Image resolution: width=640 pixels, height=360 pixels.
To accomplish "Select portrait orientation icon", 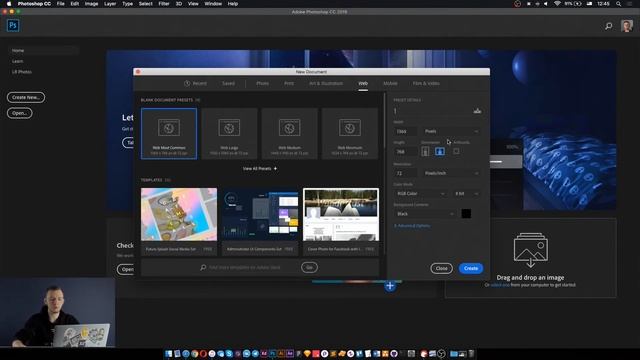I will click(x=425, y=151).
